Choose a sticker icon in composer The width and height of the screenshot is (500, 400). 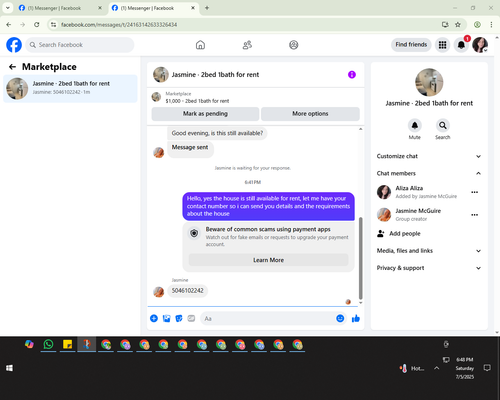click(179, 318)
